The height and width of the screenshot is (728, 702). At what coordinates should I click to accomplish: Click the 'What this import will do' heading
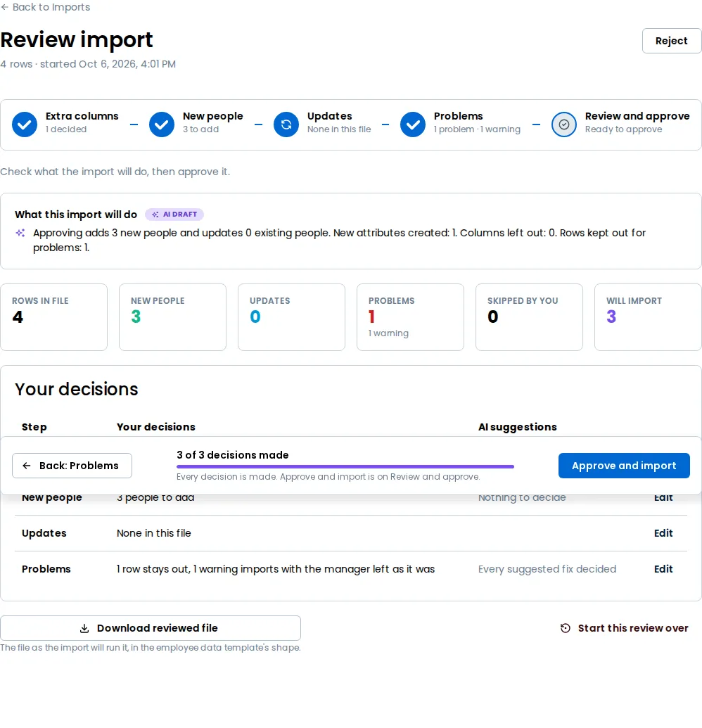coord(76,214)
